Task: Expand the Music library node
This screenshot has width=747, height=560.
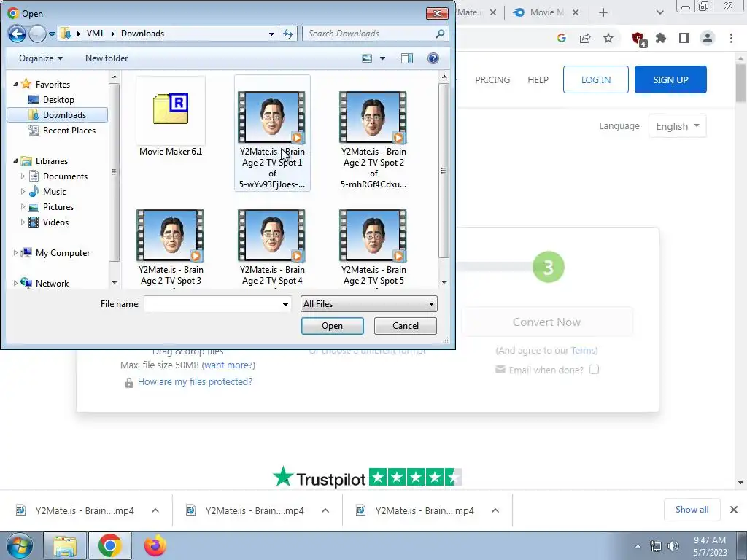Action: pos(23,192)
